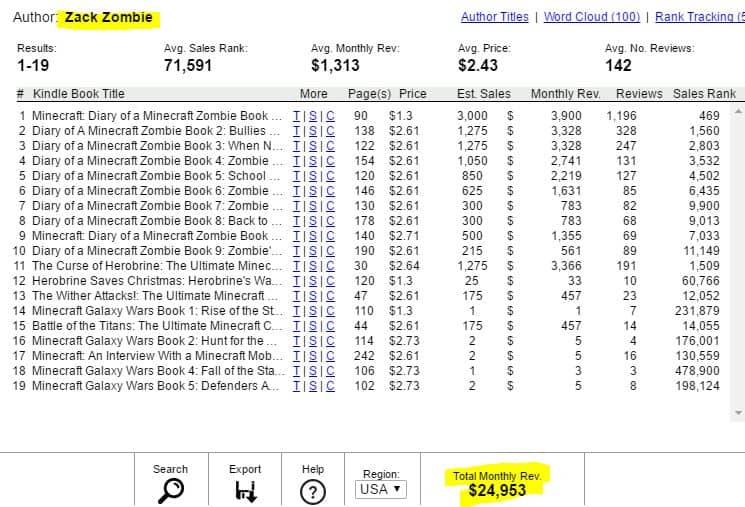
Task: Sort by Price column header
Action: tap(412, 94)
